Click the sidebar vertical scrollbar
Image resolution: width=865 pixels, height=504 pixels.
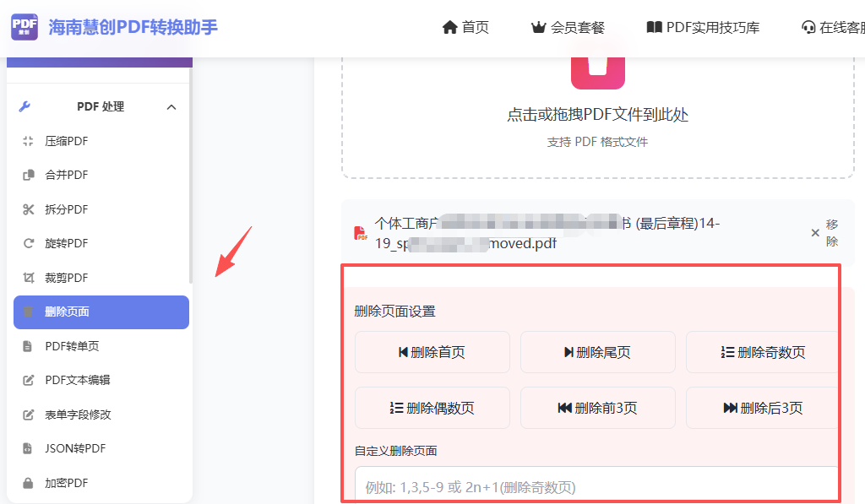pos(191,176)
